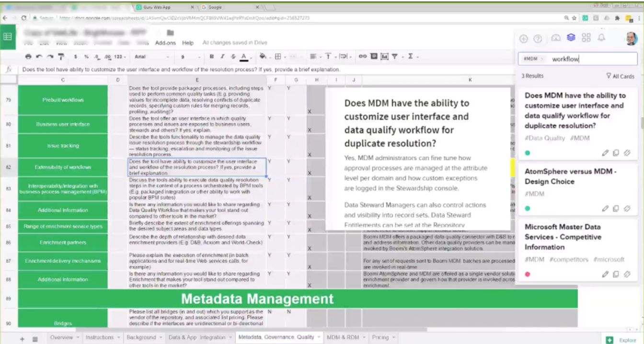Select the 'Enrichment partners' cell
This screenshot has width=644, height=344.
click(x=63, y=242)
